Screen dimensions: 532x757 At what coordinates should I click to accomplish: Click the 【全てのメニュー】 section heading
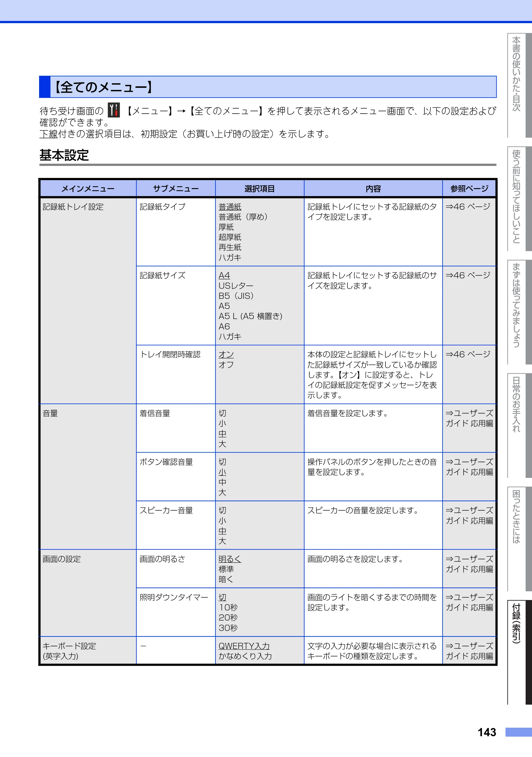pyautogui.click(x=268, y=87)
